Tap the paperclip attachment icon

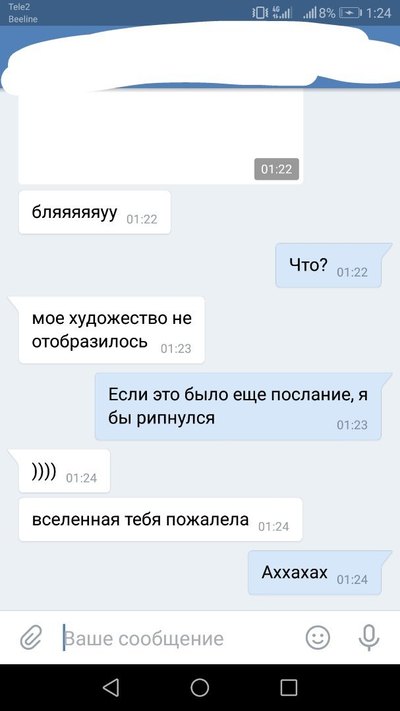point(31,638)
